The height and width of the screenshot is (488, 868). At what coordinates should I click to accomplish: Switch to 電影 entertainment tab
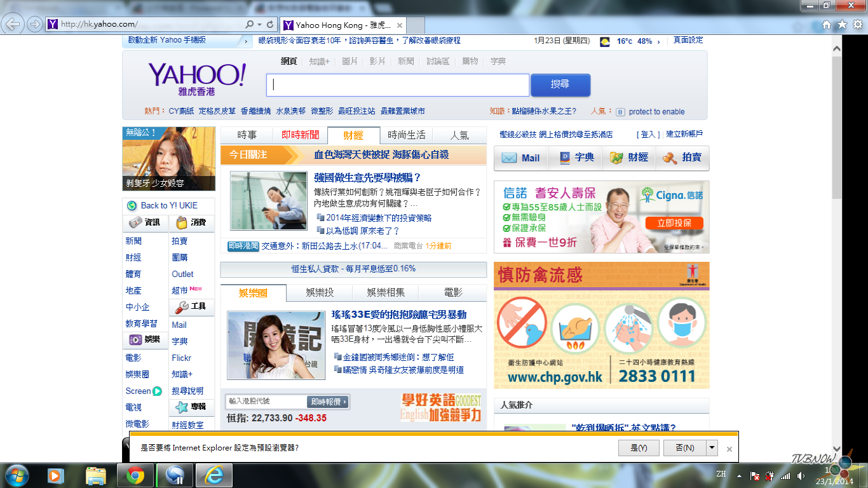click(453, 293)
